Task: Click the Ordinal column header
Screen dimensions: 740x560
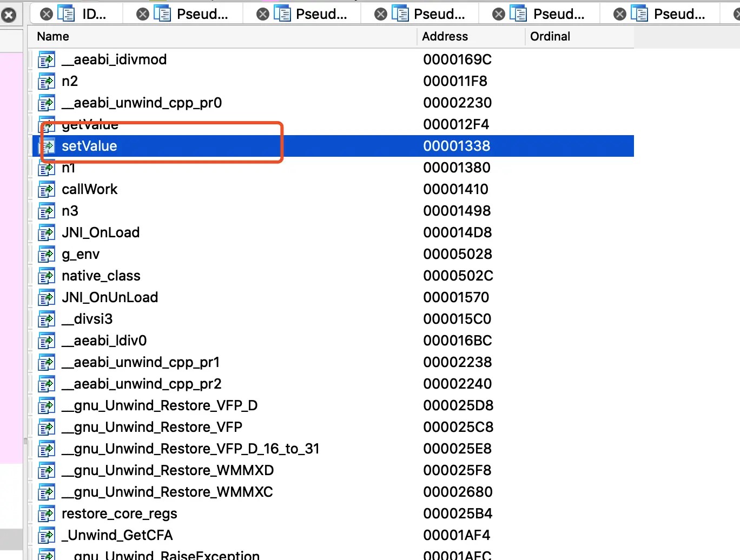Action: point(550,36)
